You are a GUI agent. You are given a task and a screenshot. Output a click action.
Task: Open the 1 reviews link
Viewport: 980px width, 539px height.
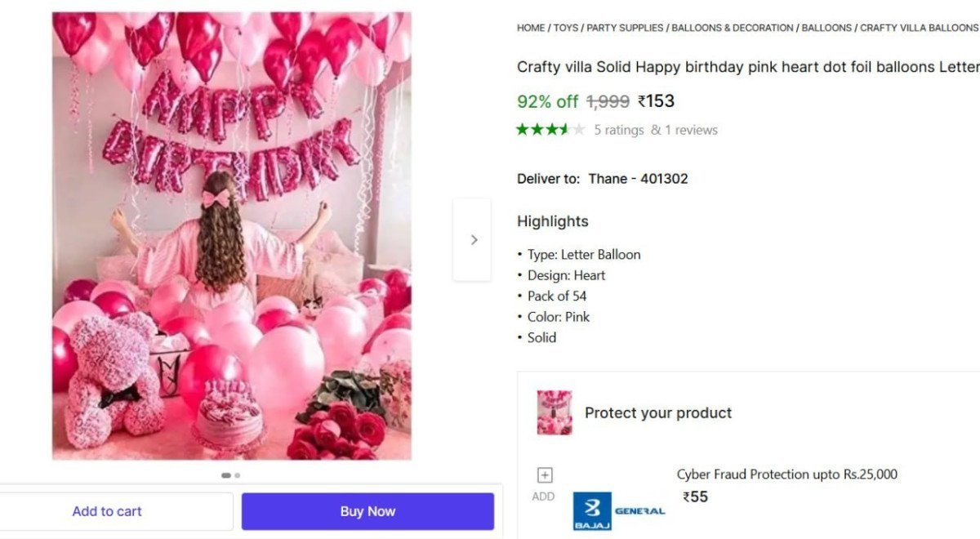692,129
